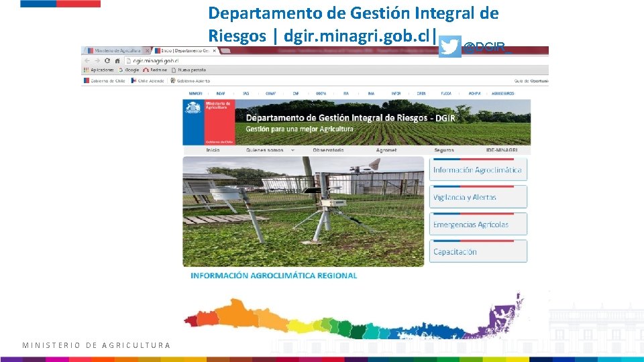Open the IDE-MINAGRI menu item
Screen dimensions: 644x362
point(502,150)
